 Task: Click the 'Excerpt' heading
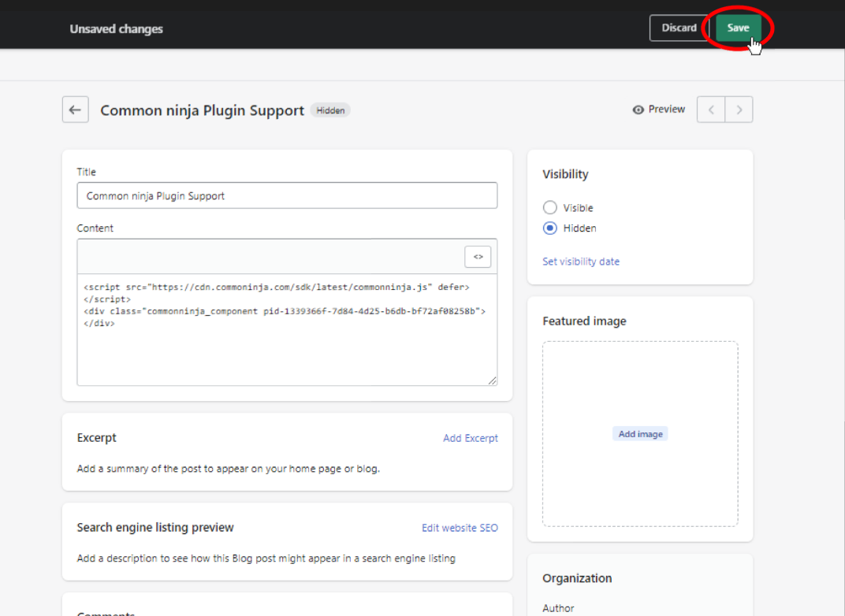coord(96,438)
